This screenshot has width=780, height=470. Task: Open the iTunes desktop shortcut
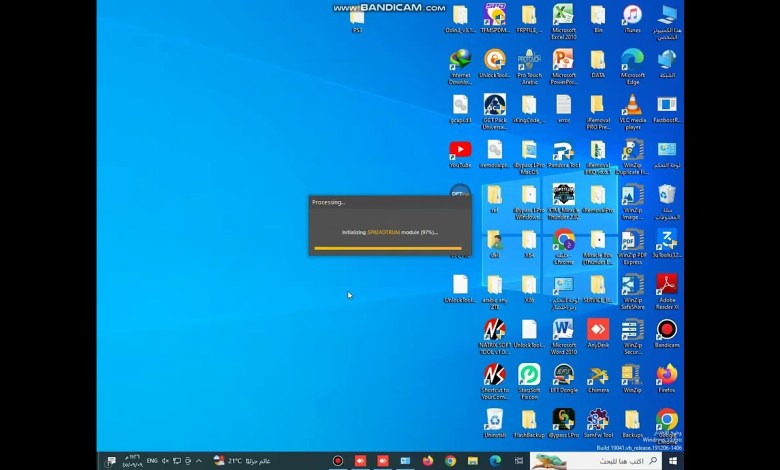632,19
